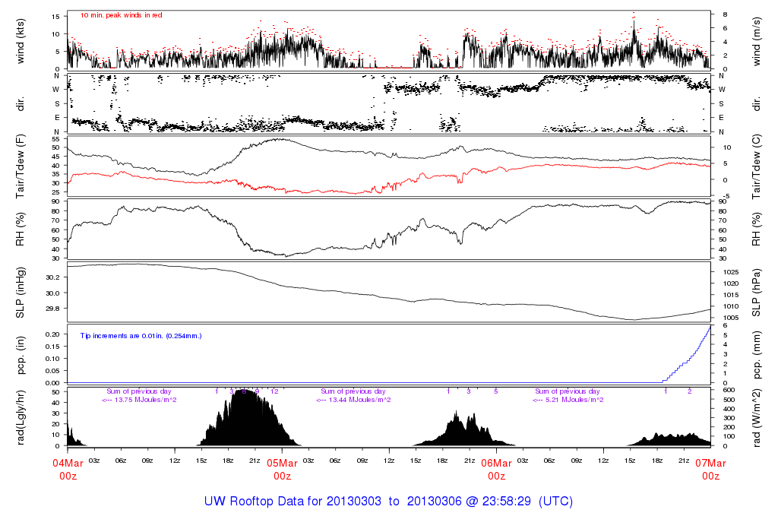Select the '06Mar' date label
The height and width of the screenshot is (532, 778).
pos(496,463)
